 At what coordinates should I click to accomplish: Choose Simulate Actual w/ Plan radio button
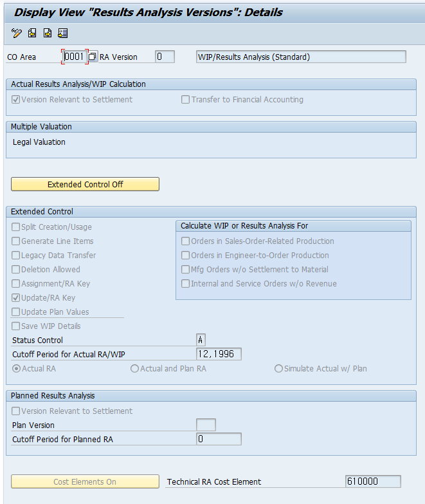pyautogui.click(x=278, y=368)
